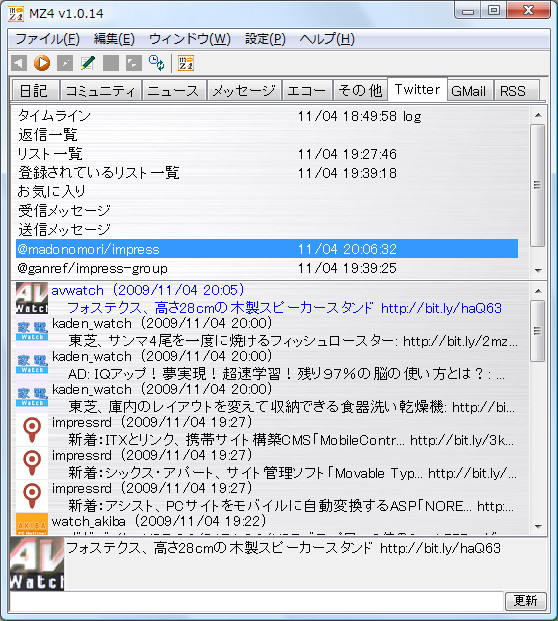Select 登録されているリスト一覧 row
558x621 pixels.
click(267, 173)
